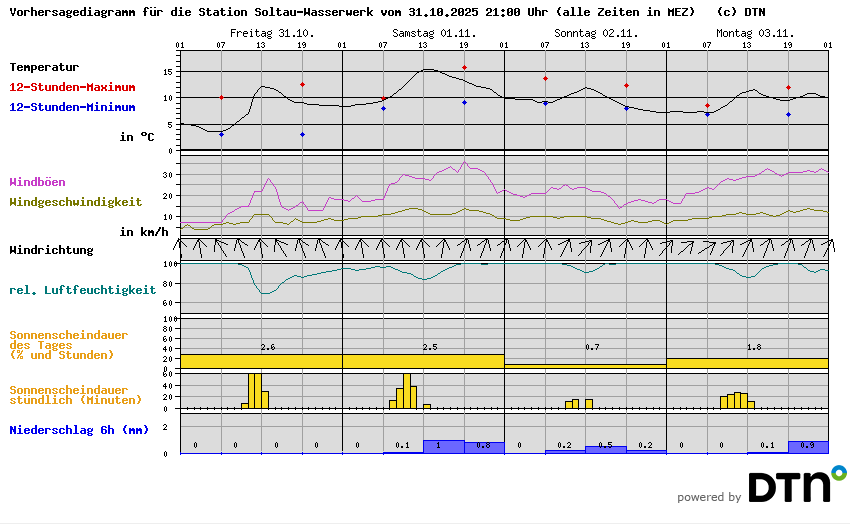Click the Niederschlag 6h (mm) label
The width and height of the screenshot is (850, 524).
tap(78, 430)
